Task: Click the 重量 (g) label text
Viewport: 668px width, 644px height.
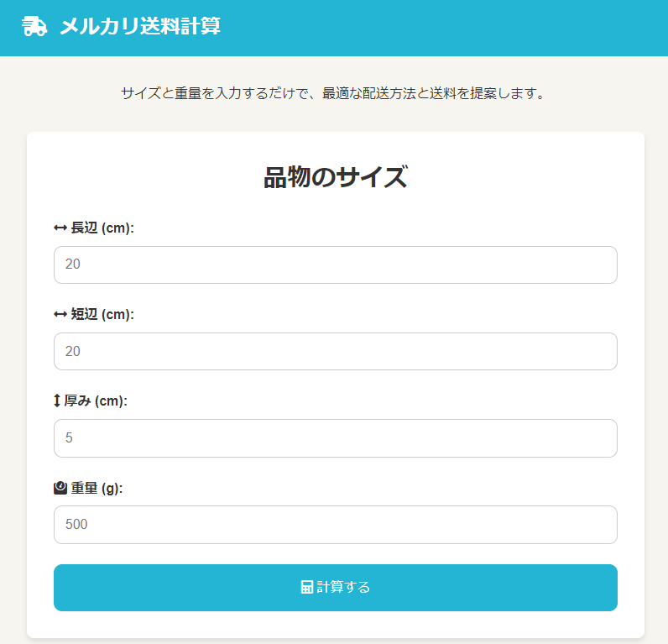Action: [x=97, y=487]
